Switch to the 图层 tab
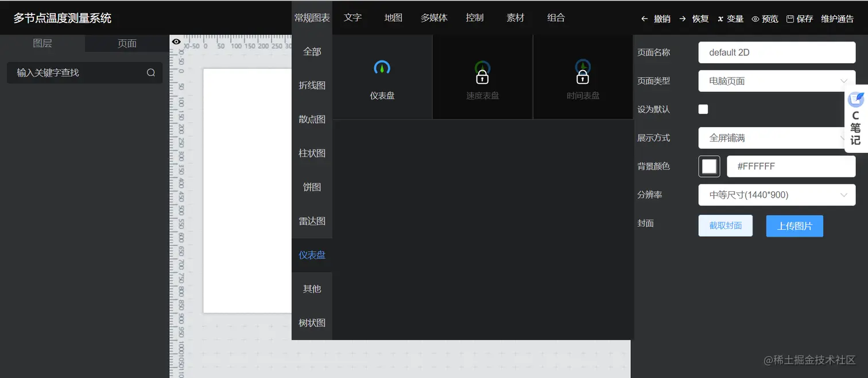Screen dimensions: 868x378 pos(42,43)
